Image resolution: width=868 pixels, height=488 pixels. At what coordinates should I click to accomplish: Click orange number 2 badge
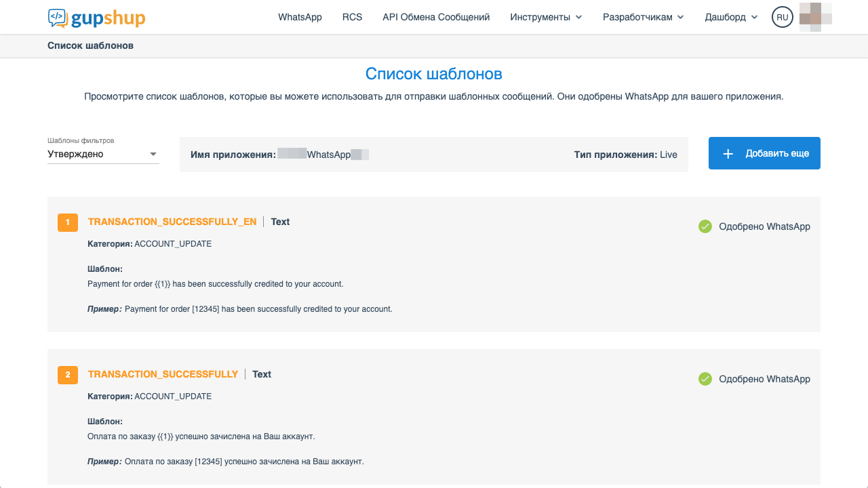pos(68,375)
